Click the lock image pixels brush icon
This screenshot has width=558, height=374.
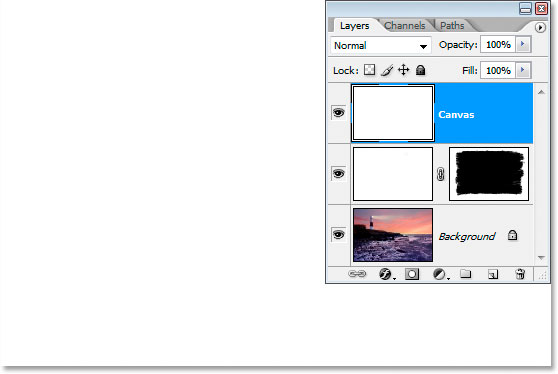(x=387, y=70)
